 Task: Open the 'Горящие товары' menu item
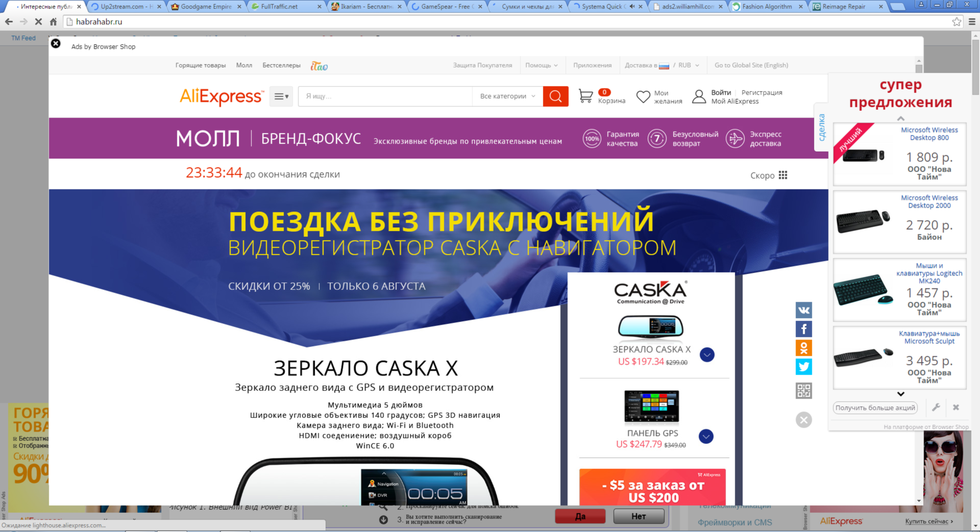(x=201, y=65)
